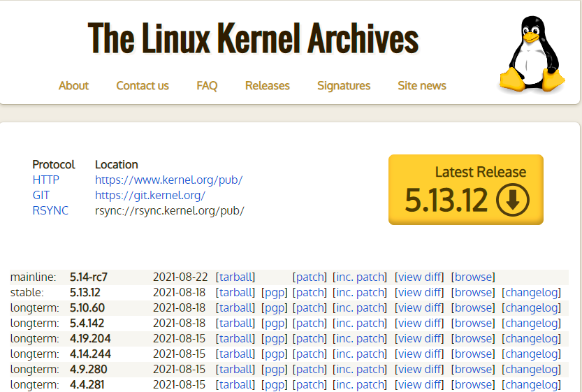Image resolution: width=582 pixels, height=392 pixels.
Task: Open inc. patch for longterm 5.4.142
Action: point(360,324)
